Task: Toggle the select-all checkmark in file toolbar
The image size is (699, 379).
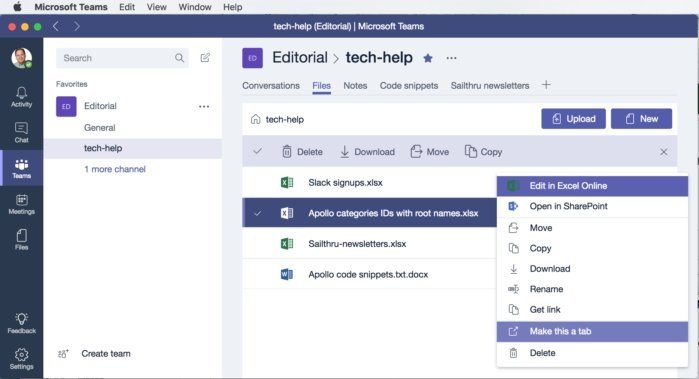Action: pos(258,152)
